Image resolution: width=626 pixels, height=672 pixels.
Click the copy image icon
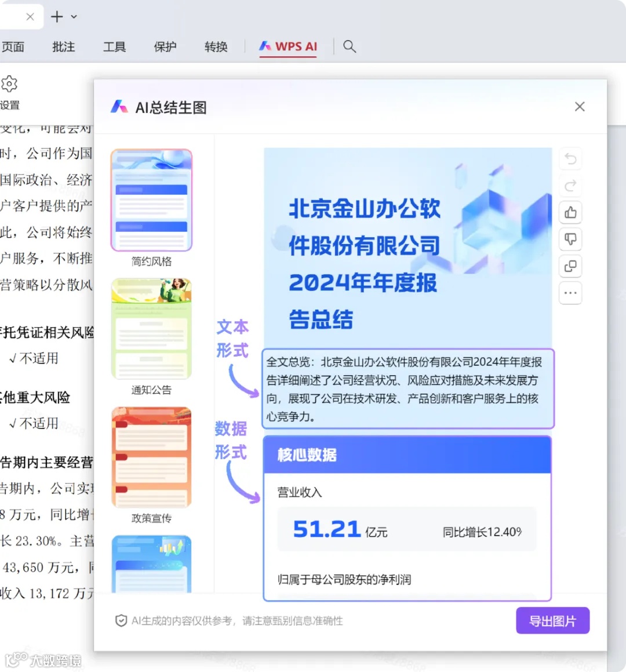tap(570, 266)
